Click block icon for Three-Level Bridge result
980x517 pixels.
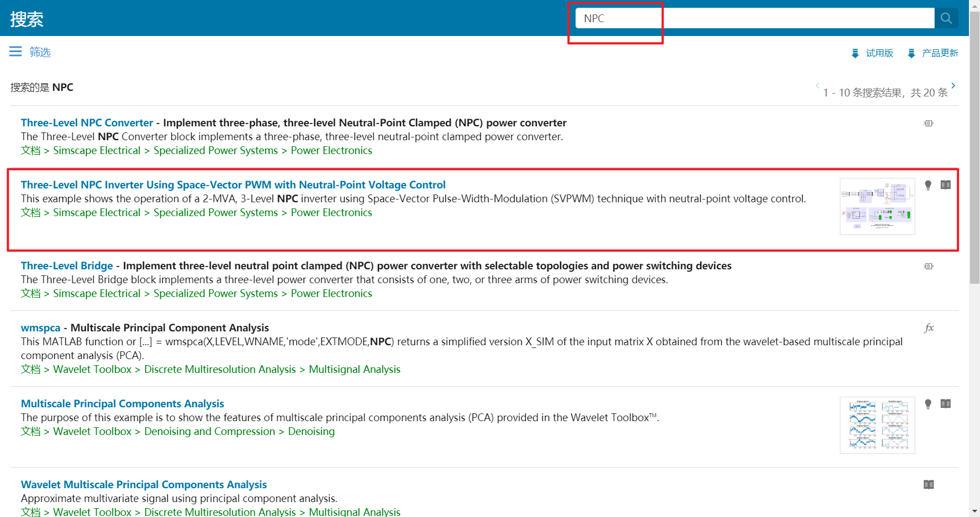[x=928, y=266]
